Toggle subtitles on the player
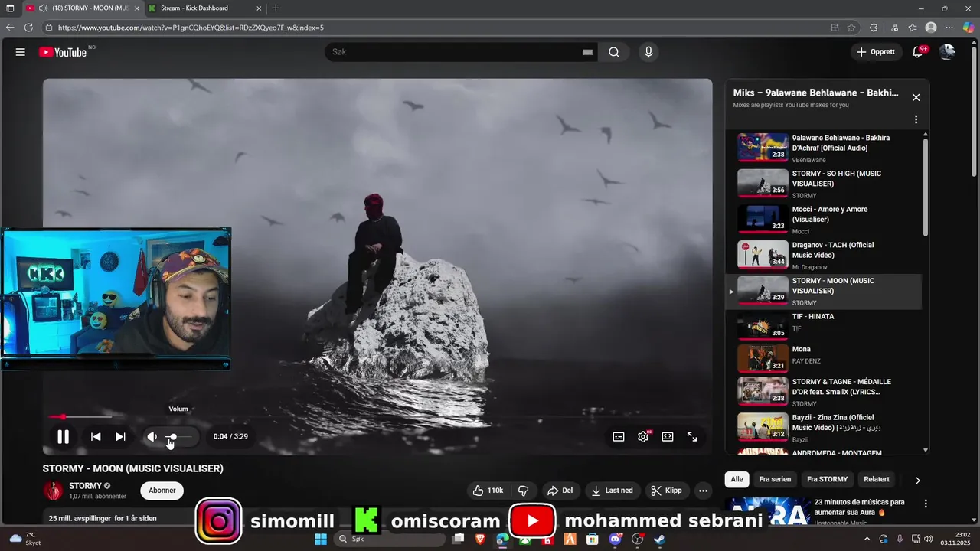This screenshot has height=551, width=980. (619, 436)
